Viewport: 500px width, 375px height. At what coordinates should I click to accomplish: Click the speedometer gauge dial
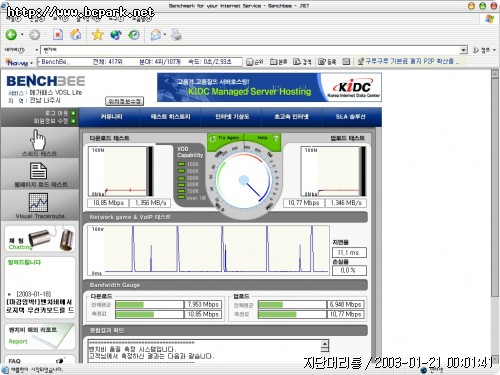pyautogui.click(x=244, y=180)
